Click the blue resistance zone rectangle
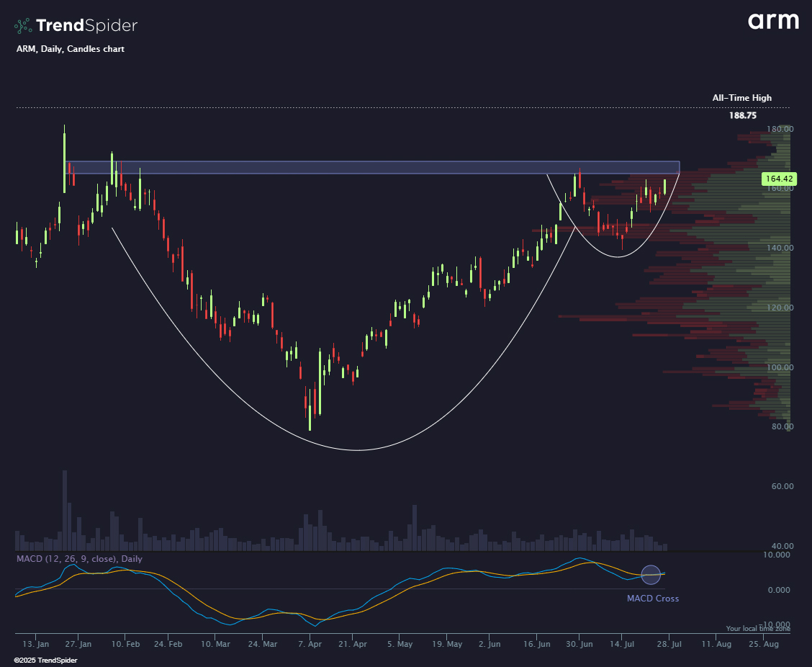812x667 pixels. click(x=372, y=167)
